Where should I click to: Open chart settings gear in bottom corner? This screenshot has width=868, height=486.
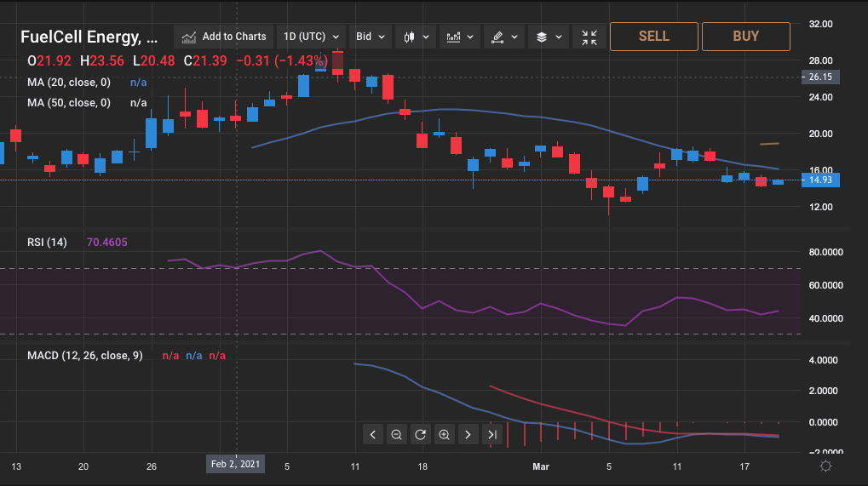825,466
